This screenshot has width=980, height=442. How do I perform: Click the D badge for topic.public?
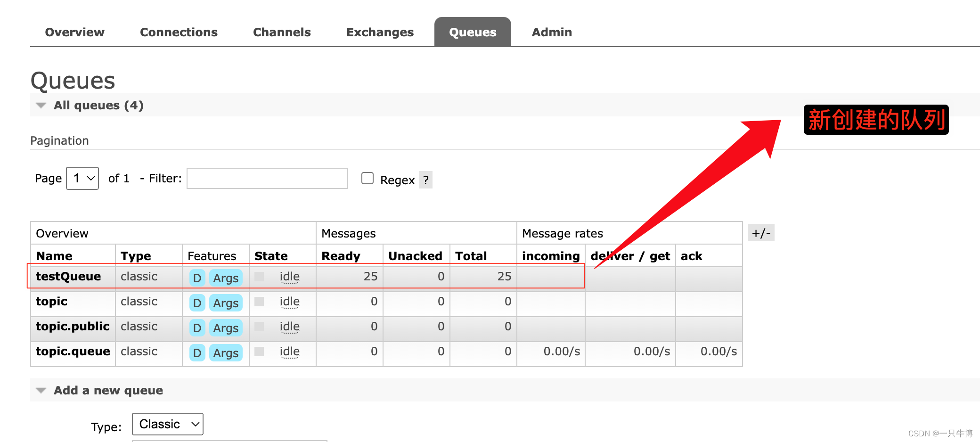pyautogui.click(x=197, y=328)
